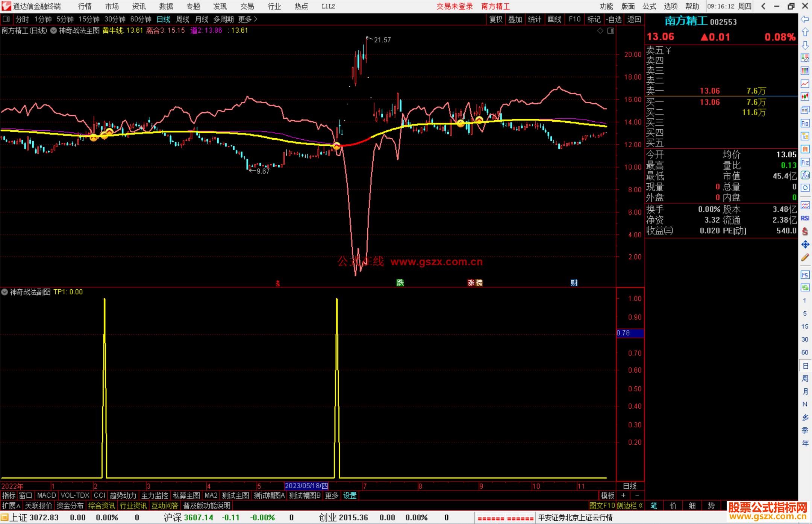Click the 设置 indicator settings button
Viewport: 812px width, 524px height.
coord(350,495)
